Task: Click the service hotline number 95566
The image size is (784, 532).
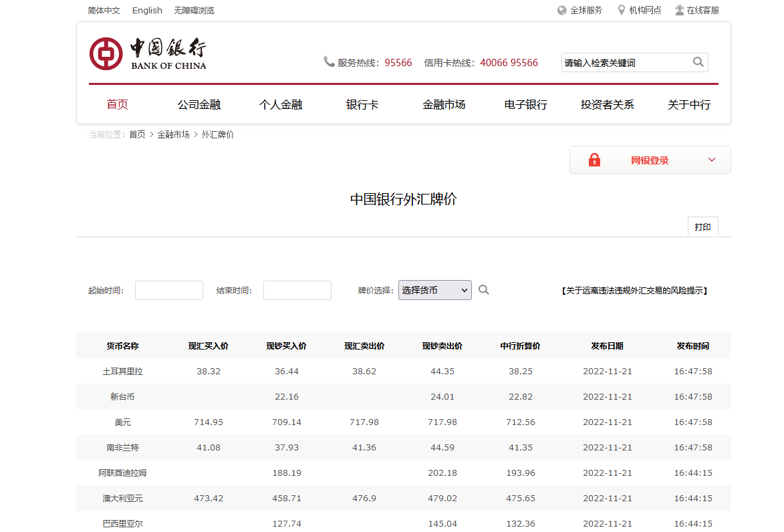Action: 398,63
